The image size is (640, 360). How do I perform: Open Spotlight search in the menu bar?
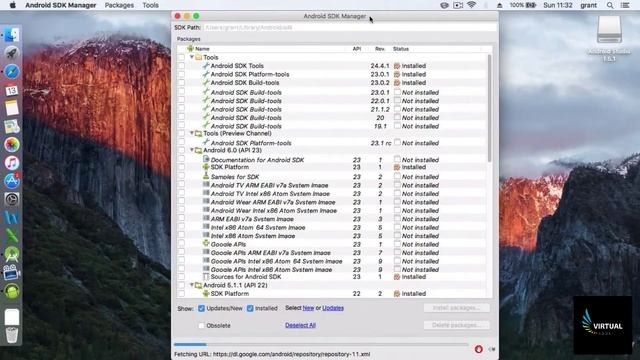(610, 5)
